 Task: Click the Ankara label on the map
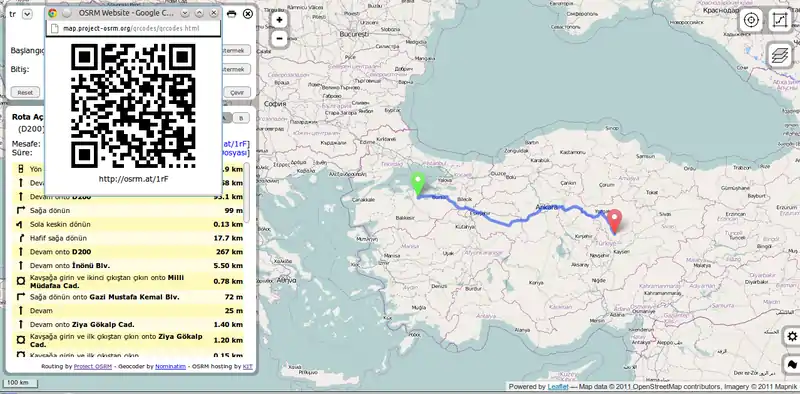[x=547, y=207]
